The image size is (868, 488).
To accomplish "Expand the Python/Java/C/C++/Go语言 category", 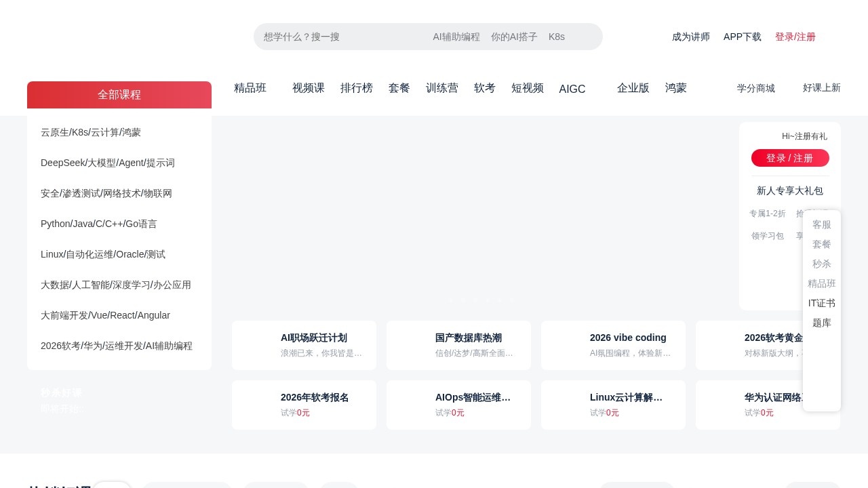I will coord(98,224).
